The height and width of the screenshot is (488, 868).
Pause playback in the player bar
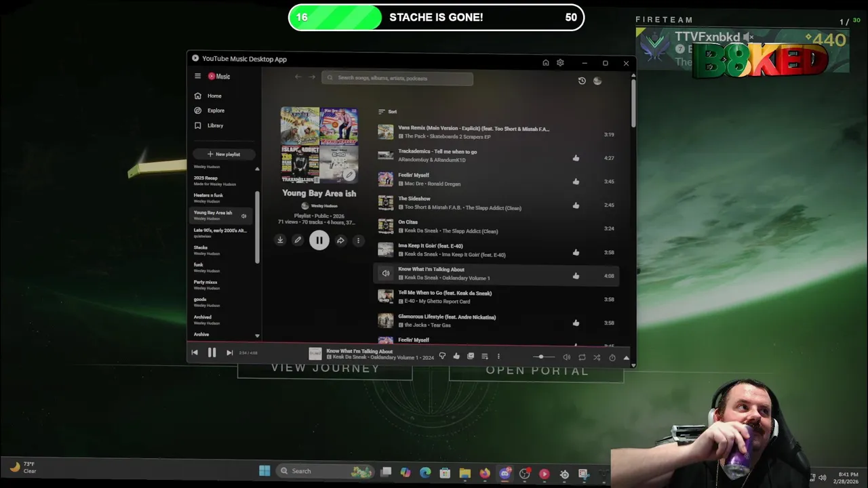[x=212, y=352]
